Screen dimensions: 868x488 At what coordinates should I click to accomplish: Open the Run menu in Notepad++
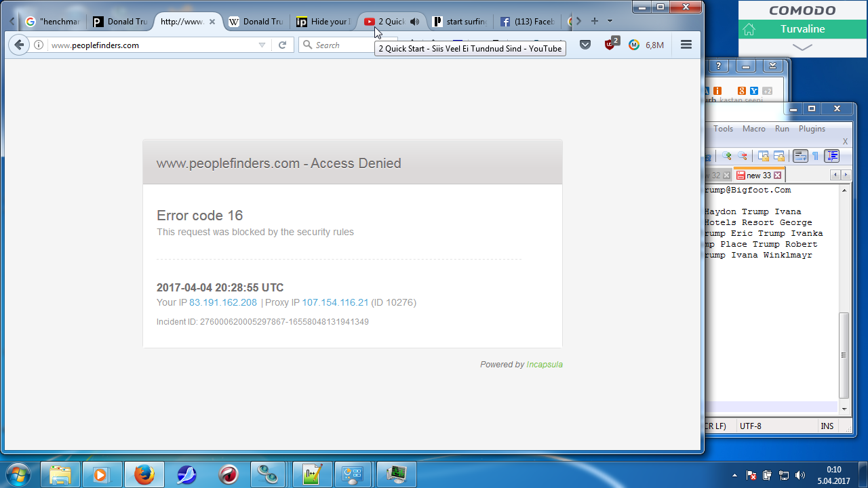(x=782, y=129)
